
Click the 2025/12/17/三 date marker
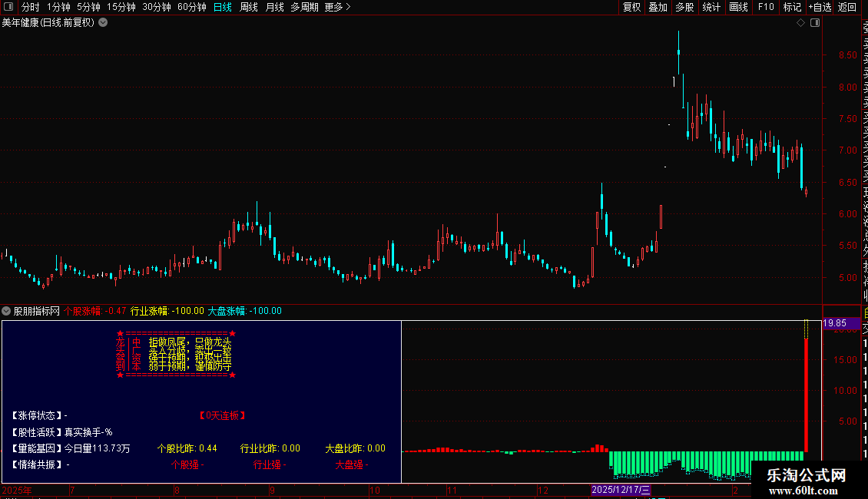[x=621, y=490]
